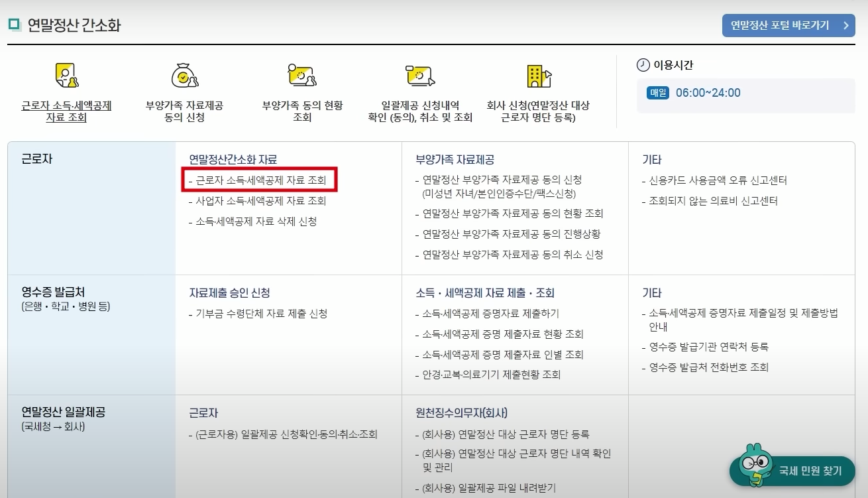Click the 회사 신청 building icon
This screenshot has height=498, width=868.
pyautogui.click(x=538, y=76)
